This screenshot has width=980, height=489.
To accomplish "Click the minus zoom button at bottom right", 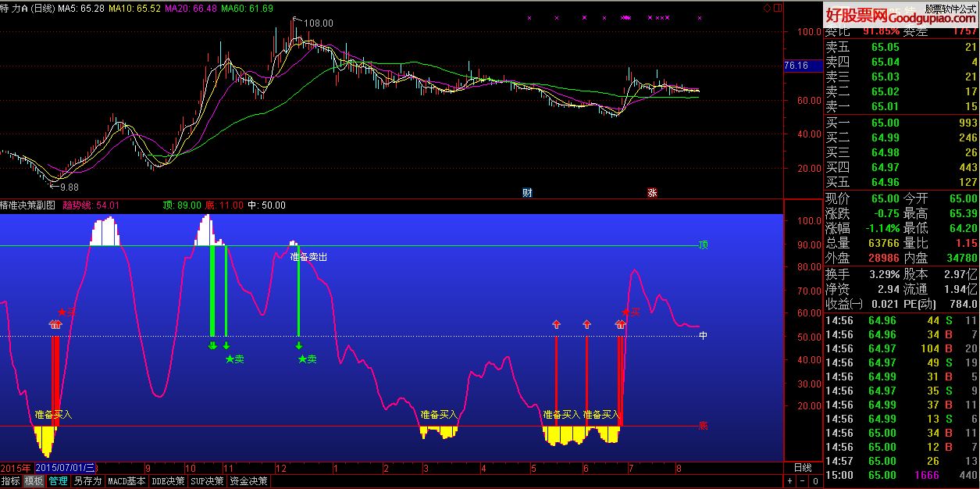I will (x=802, y=481).
